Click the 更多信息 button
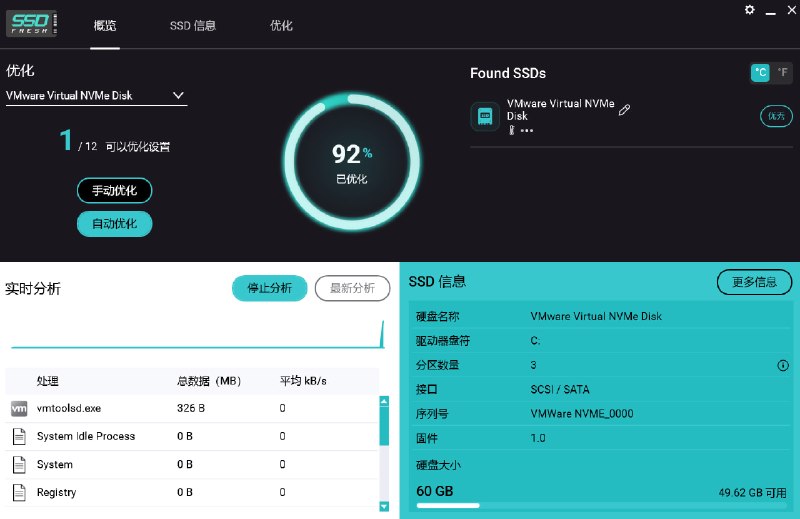Image resolution: width=800 pixels, height=519 pixels. point(754,282)
